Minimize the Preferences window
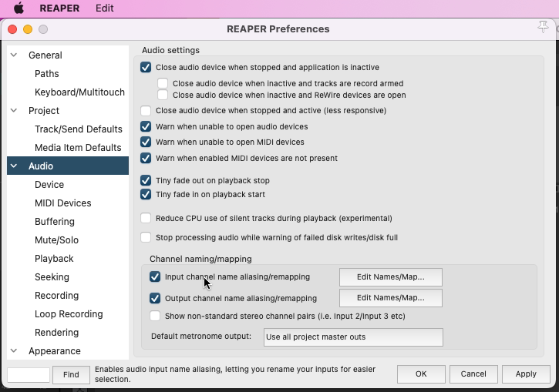The height and width of the screenshot is (392, 559). [28, 29]
